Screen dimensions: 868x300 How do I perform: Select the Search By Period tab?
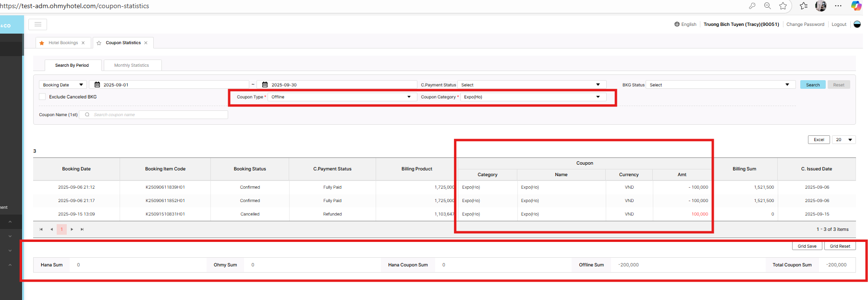[x=72, y=65]
